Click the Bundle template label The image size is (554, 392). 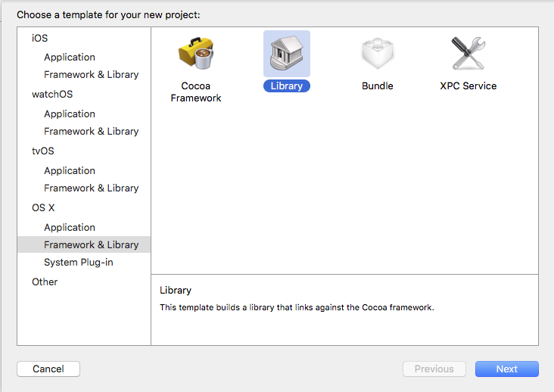pyautogui.click(x=377, y=86)
